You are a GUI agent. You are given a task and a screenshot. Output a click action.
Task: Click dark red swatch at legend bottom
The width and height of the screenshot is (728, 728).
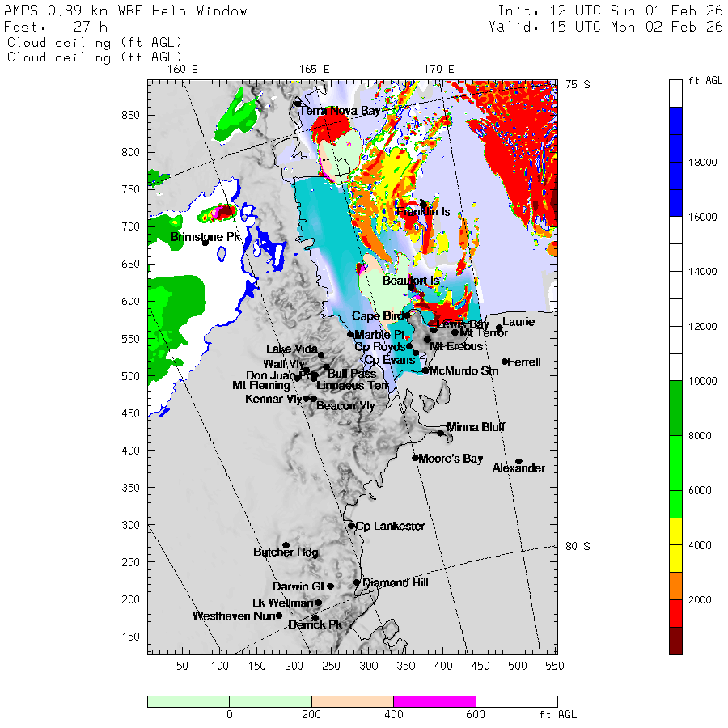tap(675, 641)
